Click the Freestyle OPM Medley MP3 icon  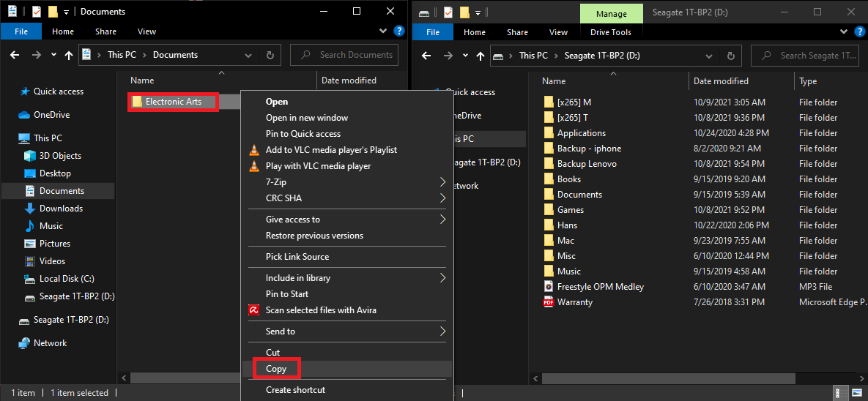549,287
